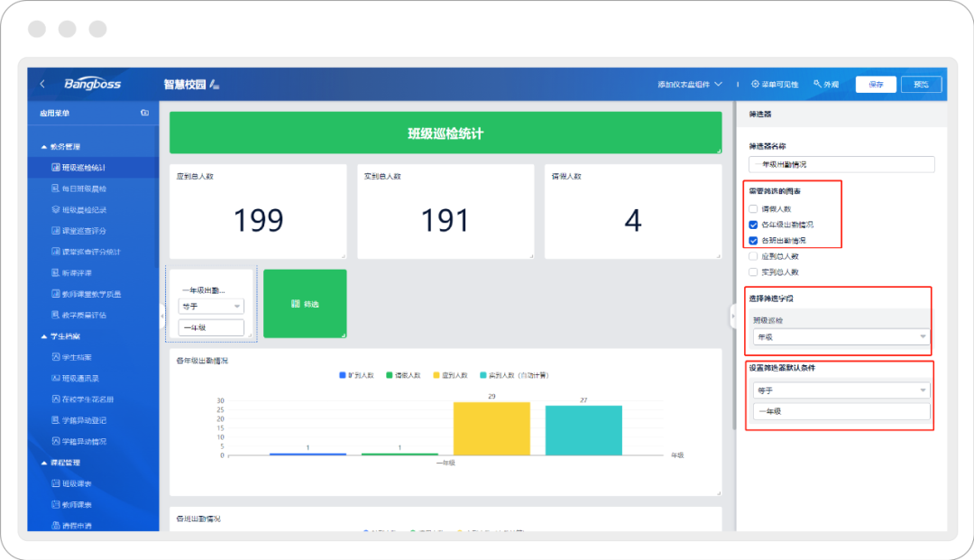Screen dimensions: 974x560
Task: Click the folder icon beside 应用菜单
Action: (144, 113)
